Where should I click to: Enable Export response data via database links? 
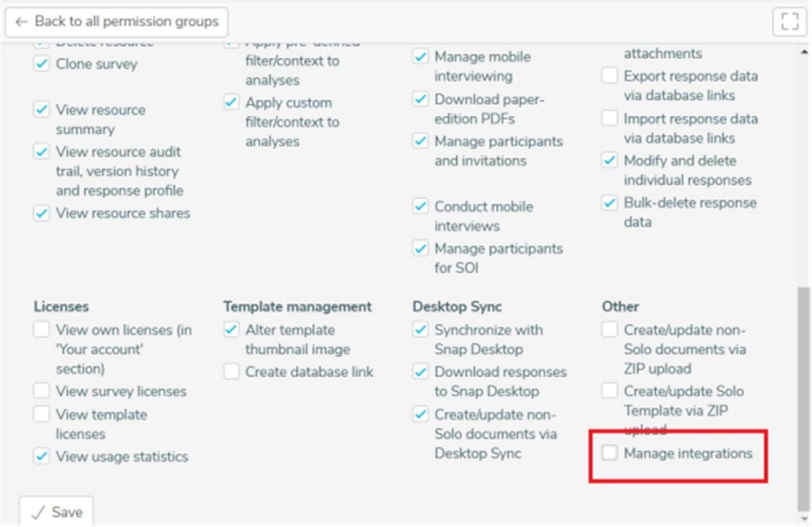point(610,76)
